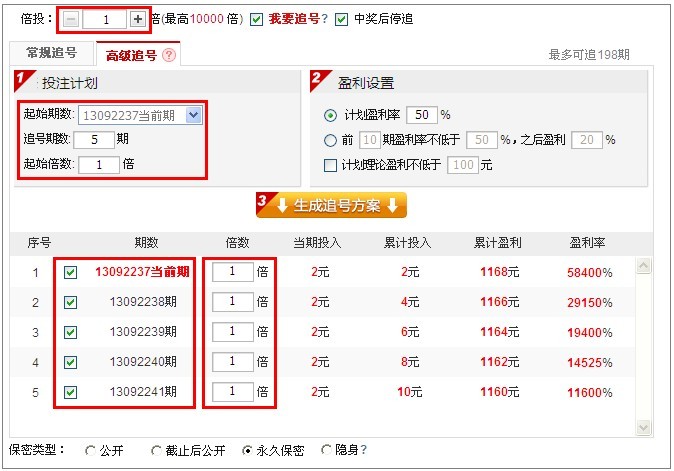Select the 高级追号 tab
Viewport: 674px width, 471px height.
pyautogui.click(x=131, y=56)
